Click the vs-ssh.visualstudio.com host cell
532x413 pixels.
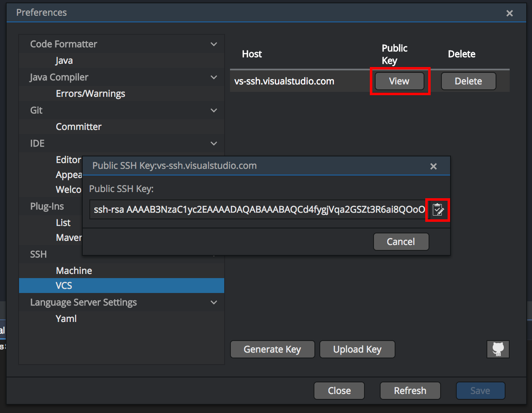pos(284,81)
